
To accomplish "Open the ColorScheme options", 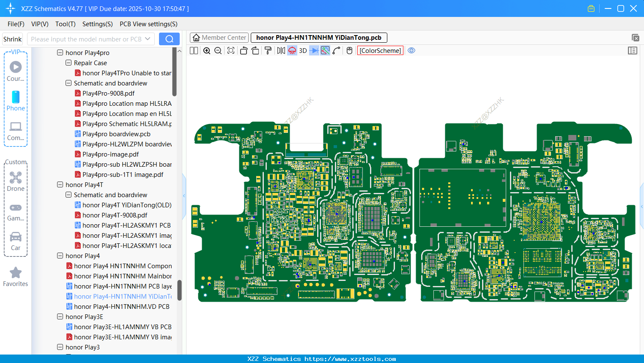I will click(380, 50).
